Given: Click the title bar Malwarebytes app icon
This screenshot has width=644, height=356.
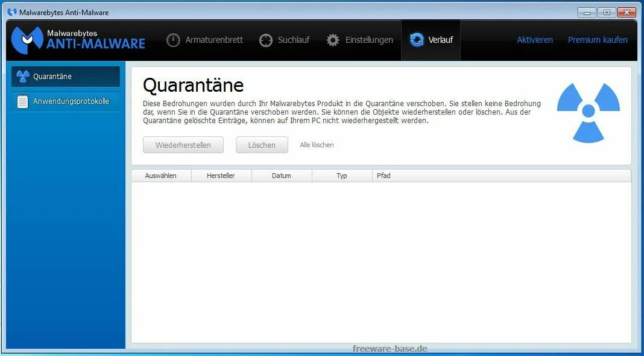Looking at the screenshot, I should 12,12.
